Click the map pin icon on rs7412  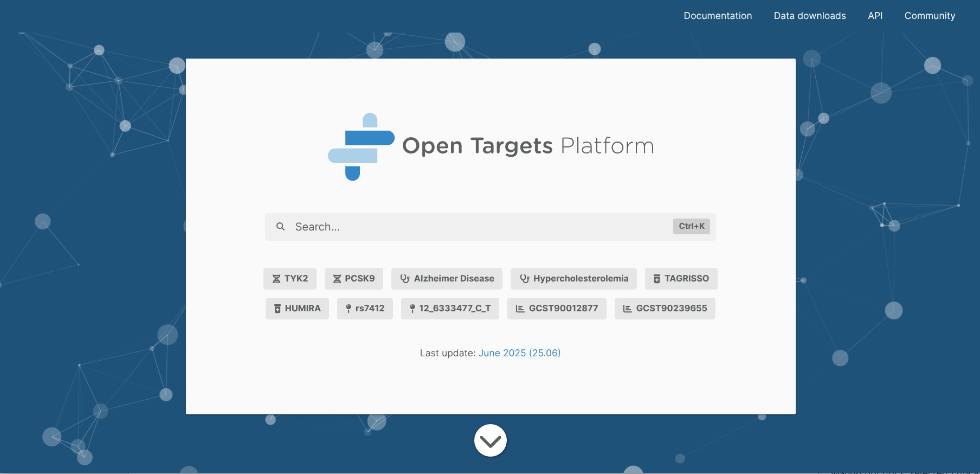[x=349, y=309]
